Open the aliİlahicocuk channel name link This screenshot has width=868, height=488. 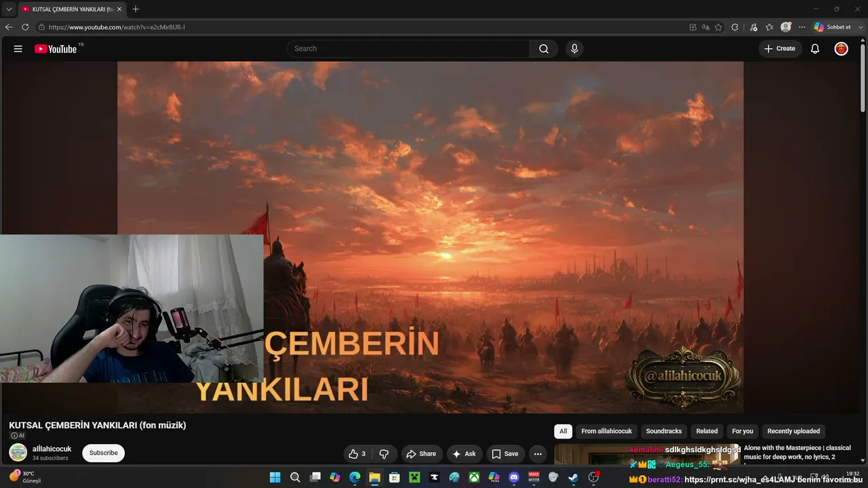[52, 449]
